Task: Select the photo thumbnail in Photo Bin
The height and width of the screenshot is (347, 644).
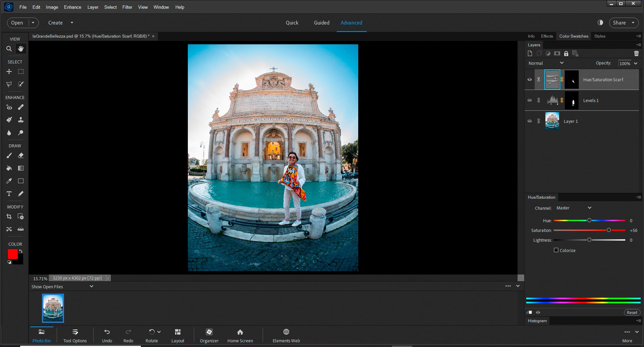Action: pyautogui.click(x=53, y=308)
